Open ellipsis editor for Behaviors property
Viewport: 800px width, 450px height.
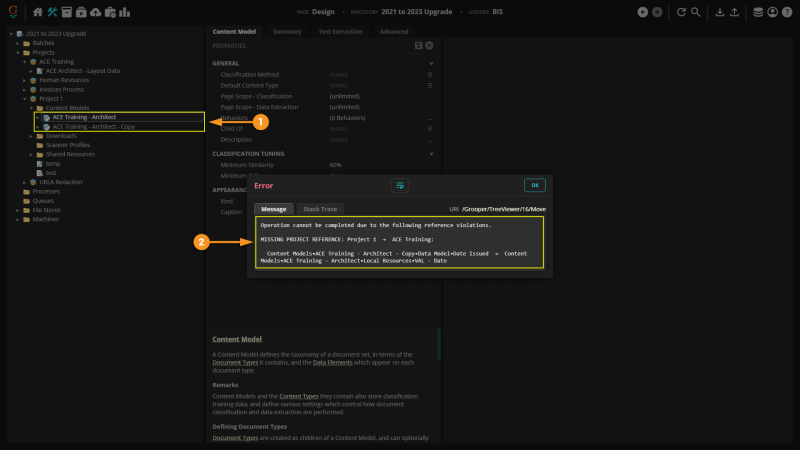(430, 118)
